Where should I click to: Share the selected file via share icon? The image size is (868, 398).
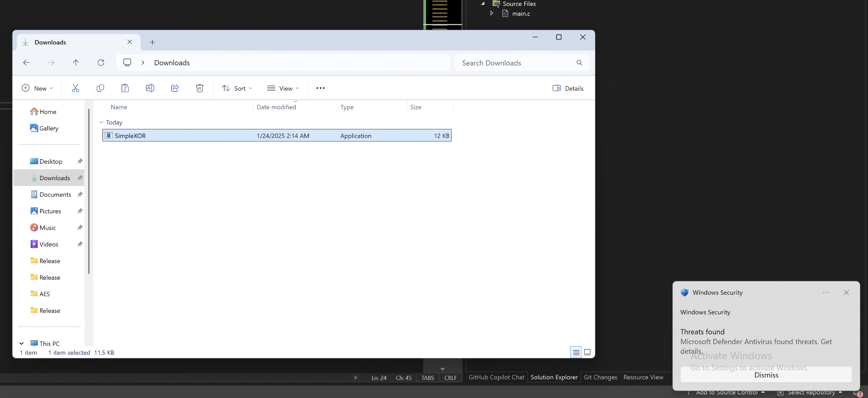[175, 88]
